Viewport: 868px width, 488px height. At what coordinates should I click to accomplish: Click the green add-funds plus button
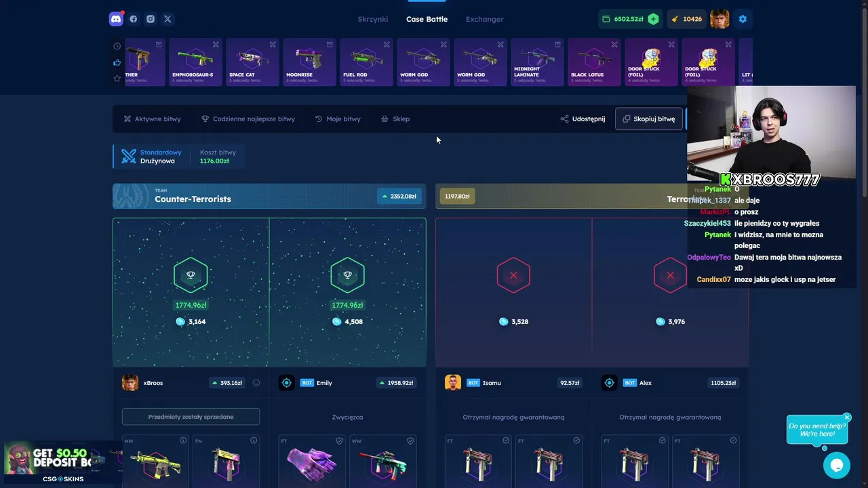click(x=653, y=19)
